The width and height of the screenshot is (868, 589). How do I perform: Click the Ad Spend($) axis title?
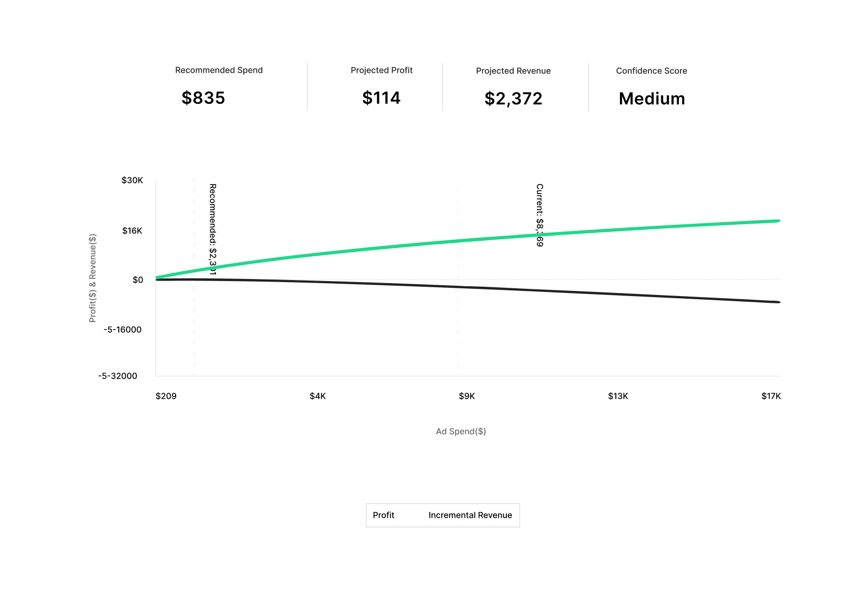click(461, 431)
